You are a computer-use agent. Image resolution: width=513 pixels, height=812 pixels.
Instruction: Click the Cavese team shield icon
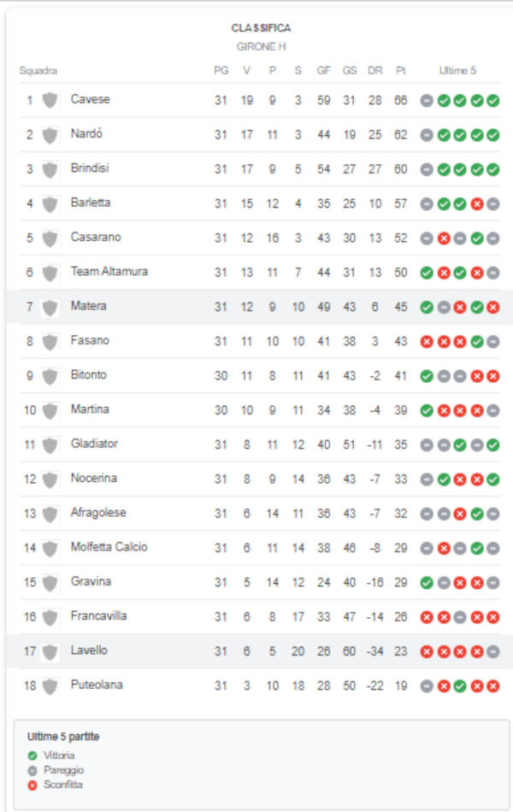pyautogui.click(x=50, y=100)
